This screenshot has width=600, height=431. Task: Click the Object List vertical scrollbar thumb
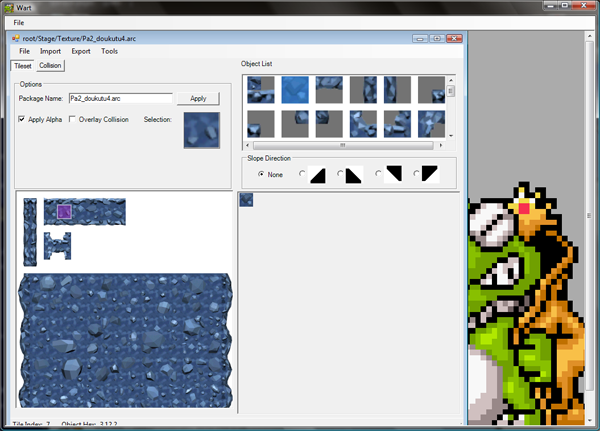451,91
